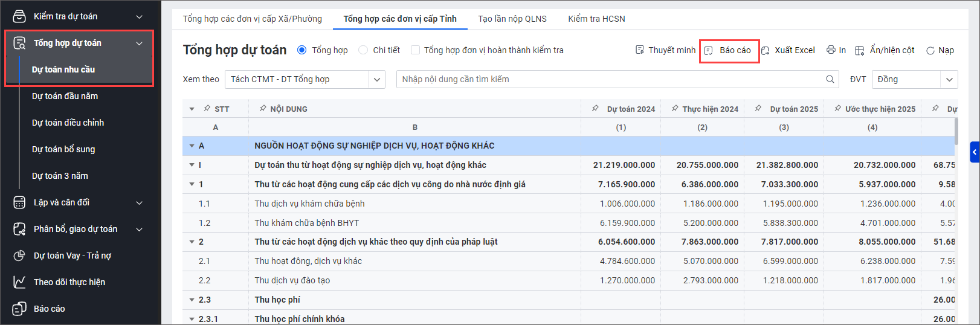Screen dimensions: 980x325
Task: Click the Xuất Excel export icon
Action: coord(766,51)
